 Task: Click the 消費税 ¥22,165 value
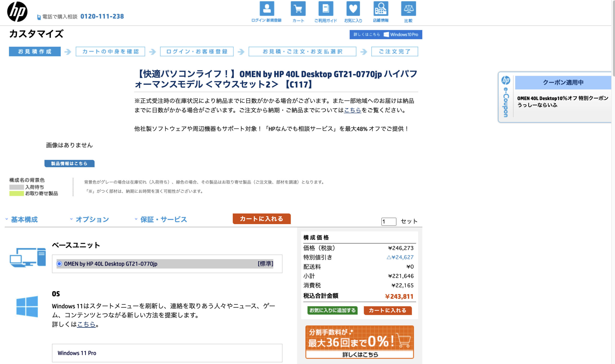pos(402,285)
